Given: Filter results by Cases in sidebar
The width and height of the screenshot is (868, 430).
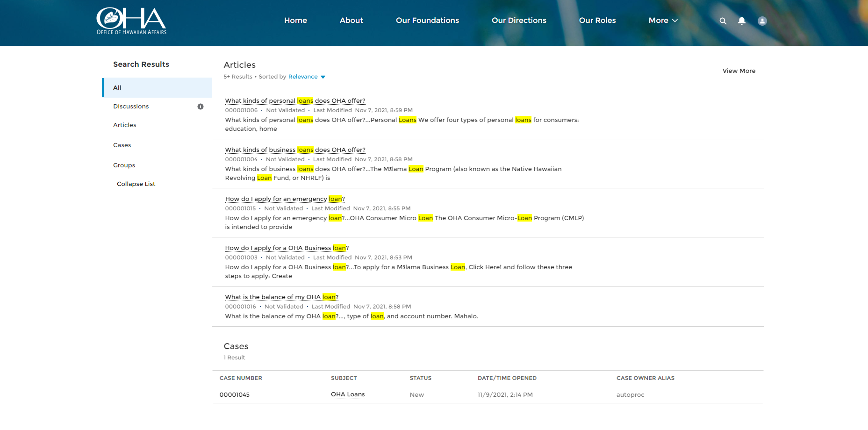Looking at the screenshot, I should 122,145.
